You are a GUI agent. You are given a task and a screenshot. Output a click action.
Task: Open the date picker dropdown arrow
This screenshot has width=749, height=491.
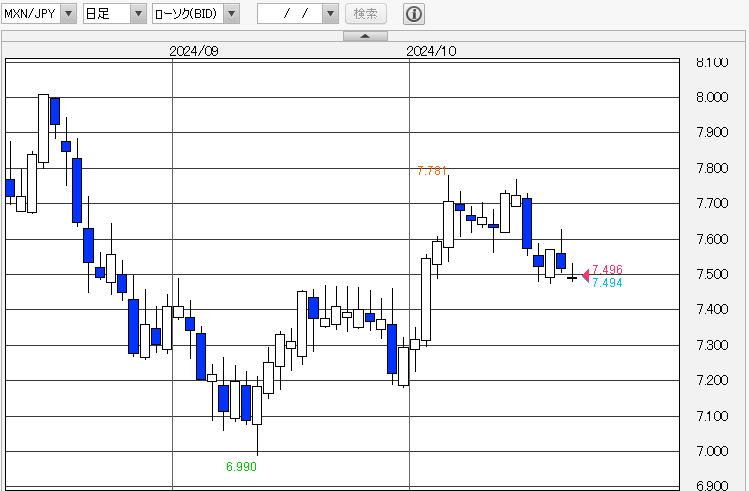(330, 14)
